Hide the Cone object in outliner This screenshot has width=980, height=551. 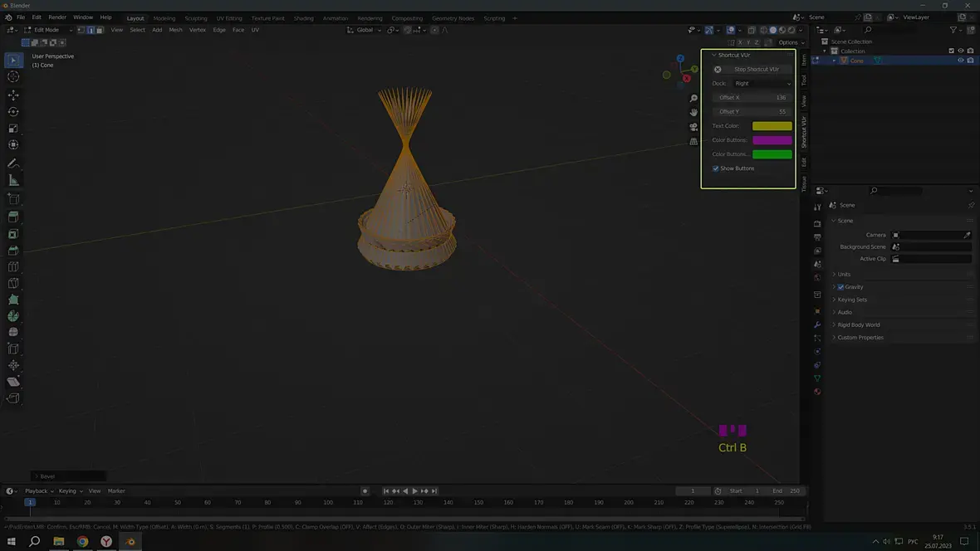961,61
